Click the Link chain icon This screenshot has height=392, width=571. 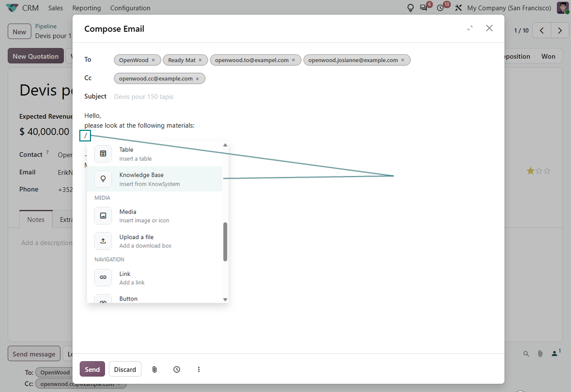click(x=103, y=277)
